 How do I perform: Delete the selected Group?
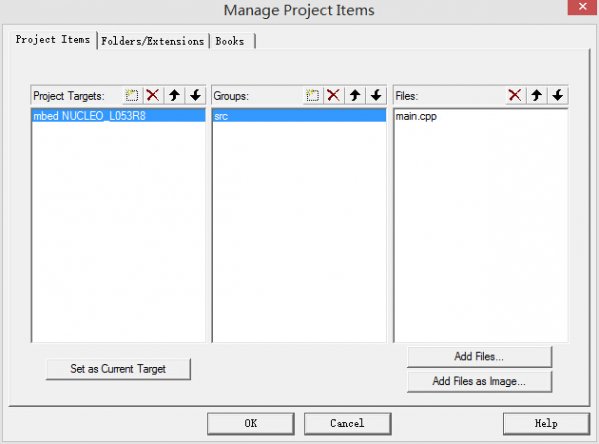click(x=333, y=95)
